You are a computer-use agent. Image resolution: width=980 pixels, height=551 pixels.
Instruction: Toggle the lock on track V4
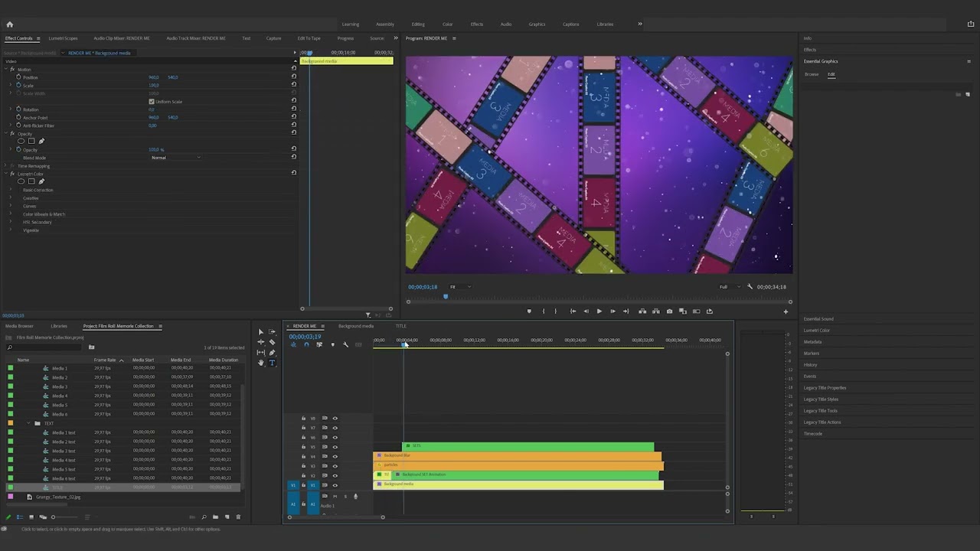click(x=303, y=456)
